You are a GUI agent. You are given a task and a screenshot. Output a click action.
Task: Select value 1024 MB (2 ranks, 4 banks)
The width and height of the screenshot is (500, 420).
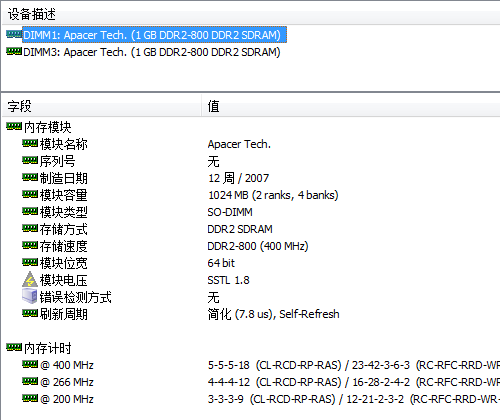click(273, 195)
